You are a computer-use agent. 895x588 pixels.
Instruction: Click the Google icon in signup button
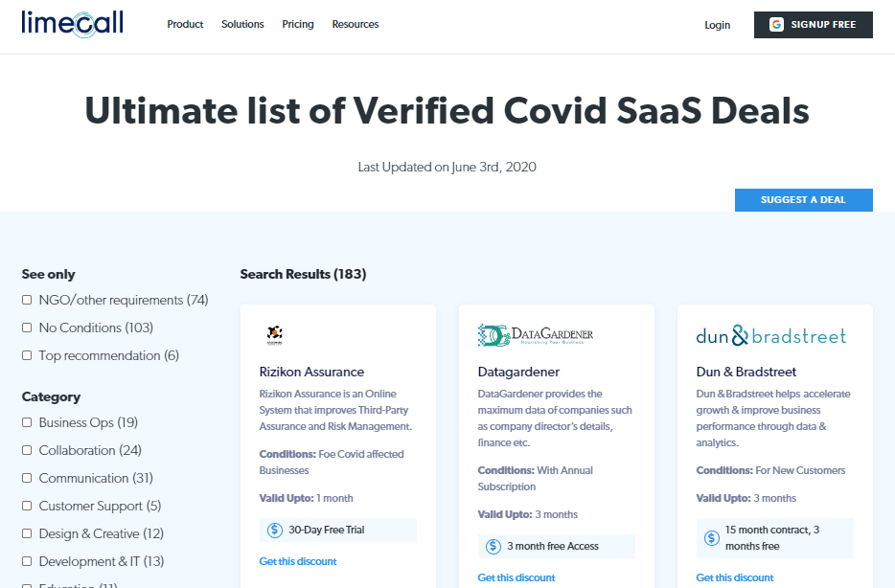coord(776,25)
